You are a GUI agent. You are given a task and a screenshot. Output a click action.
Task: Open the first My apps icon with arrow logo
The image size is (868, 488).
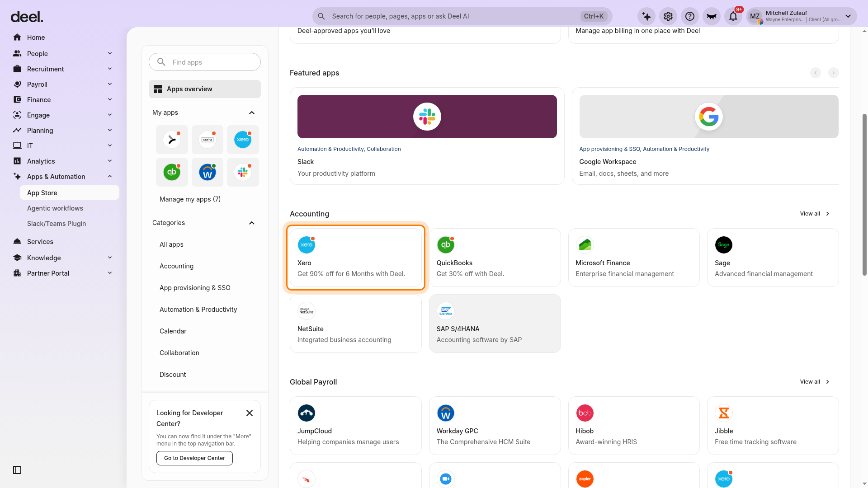pyautogui.click(x=172, y=140)
